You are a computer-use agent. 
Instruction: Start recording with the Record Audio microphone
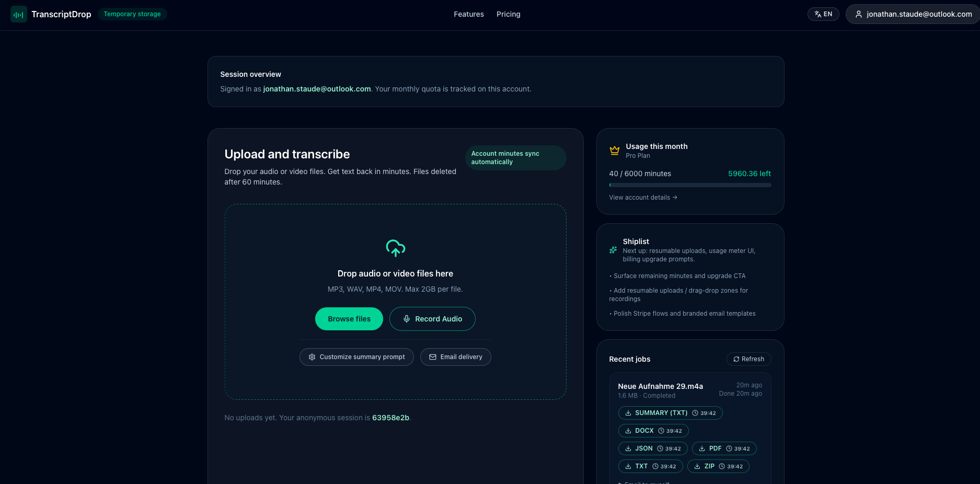(432, 319)
